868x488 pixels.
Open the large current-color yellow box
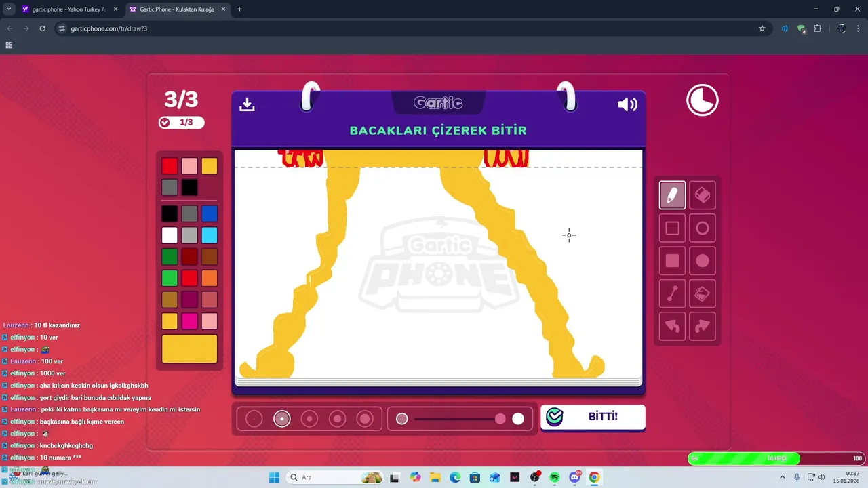pyautogui.click(x=189, y=349)
